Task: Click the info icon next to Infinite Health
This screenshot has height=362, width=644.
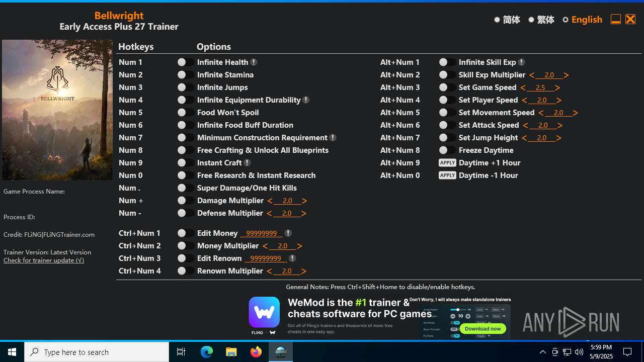Action: point(254,62)
